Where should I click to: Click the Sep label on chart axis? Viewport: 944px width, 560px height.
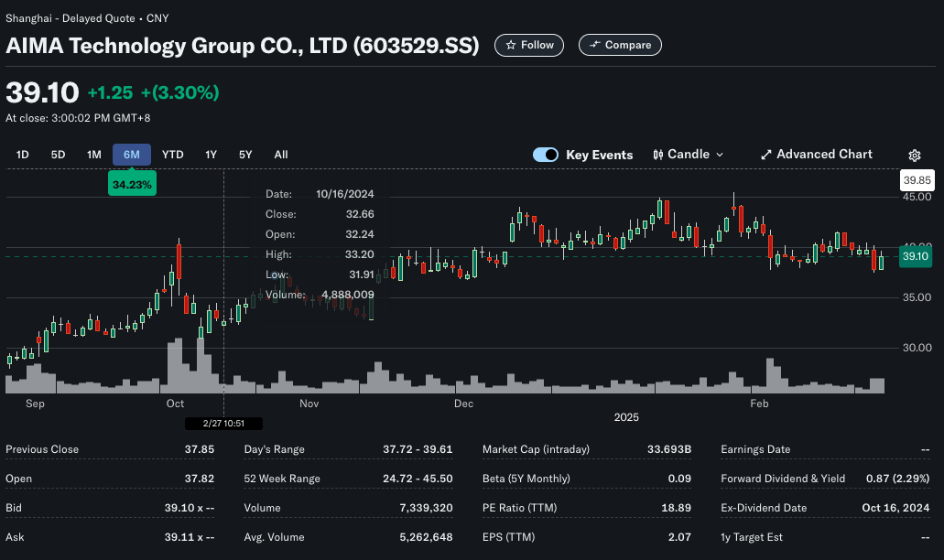[35, 404]
